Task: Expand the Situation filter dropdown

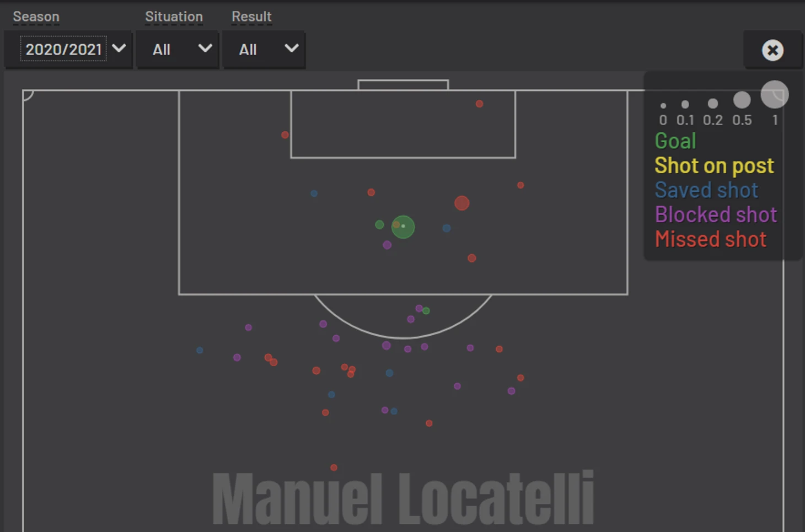Action: click(x=178, y=50)
